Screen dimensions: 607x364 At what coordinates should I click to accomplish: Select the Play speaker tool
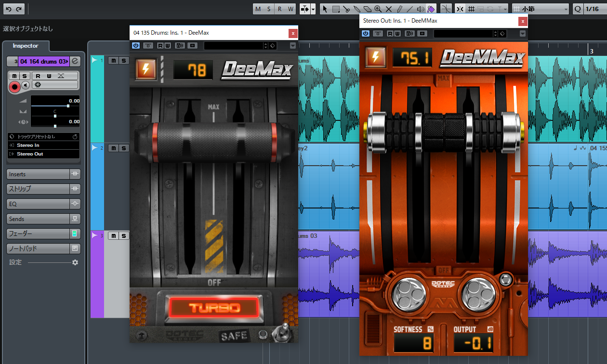pos(421,9)
